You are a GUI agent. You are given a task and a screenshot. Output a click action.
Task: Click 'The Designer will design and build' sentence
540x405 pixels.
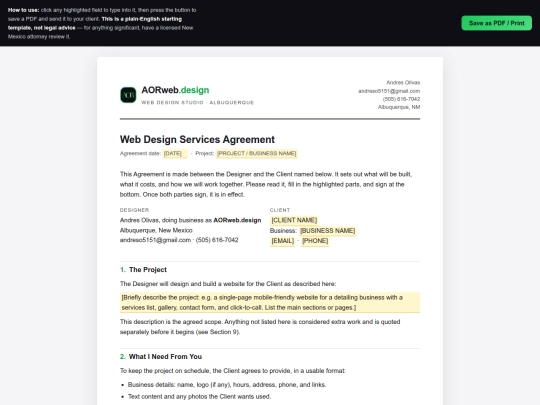[x=228, y=284]
